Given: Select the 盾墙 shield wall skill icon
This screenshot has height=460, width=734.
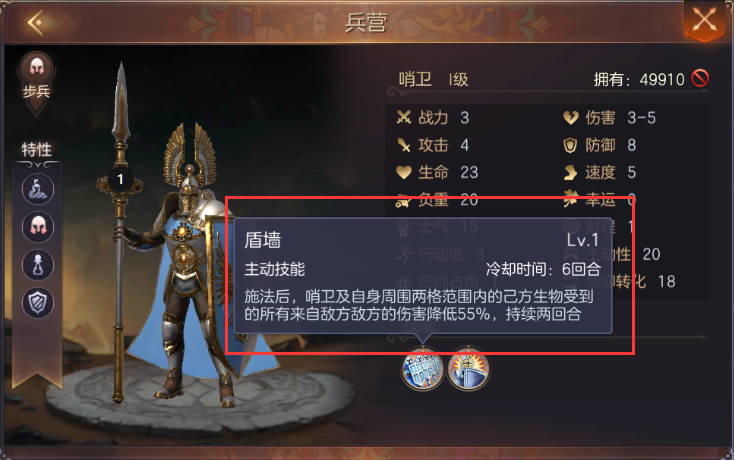Looking at the screenshot, I should tap(423, 369).
